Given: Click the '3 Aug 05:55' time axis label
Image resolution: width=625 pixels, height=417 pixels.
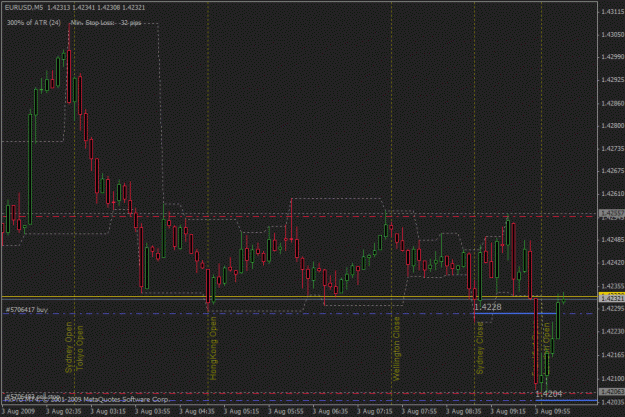Looking at the screenshot, I should coord(285,411).
